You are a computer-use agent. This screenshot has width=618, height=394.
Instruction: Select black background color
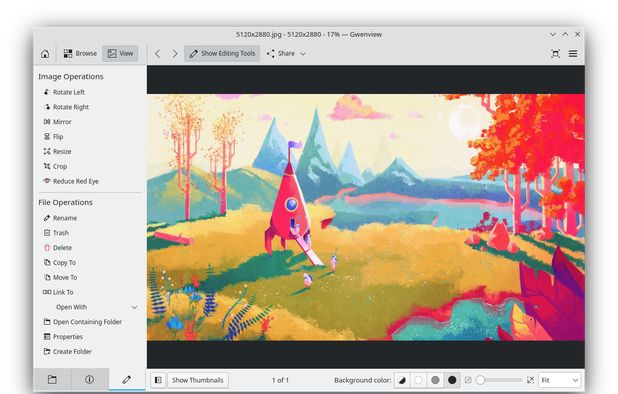(452, 380)
